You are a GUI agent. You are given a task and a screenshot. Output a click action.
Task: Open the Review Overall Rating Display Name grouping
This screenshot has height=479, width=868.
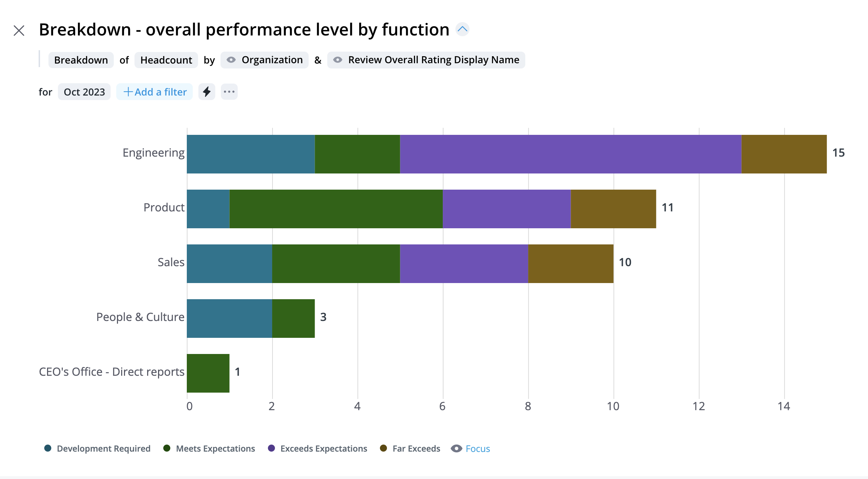click(x=433, y=60)
